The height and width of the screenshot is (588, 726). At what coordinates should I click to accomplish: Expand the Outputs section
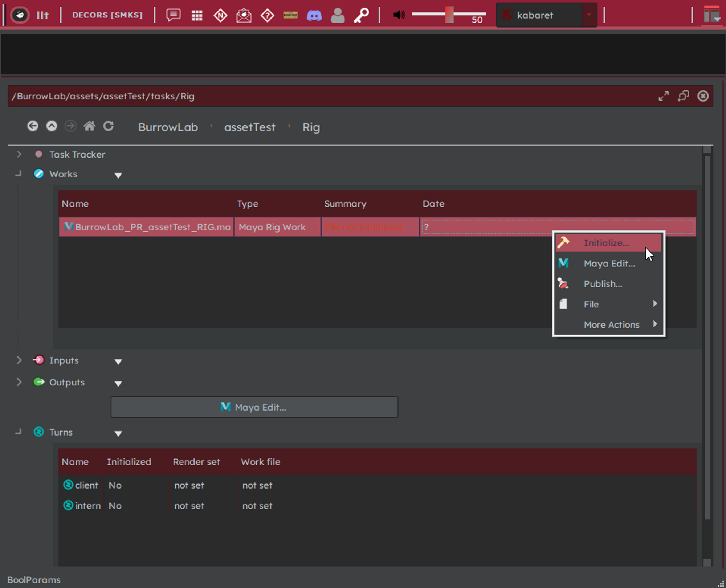point(19,382)
